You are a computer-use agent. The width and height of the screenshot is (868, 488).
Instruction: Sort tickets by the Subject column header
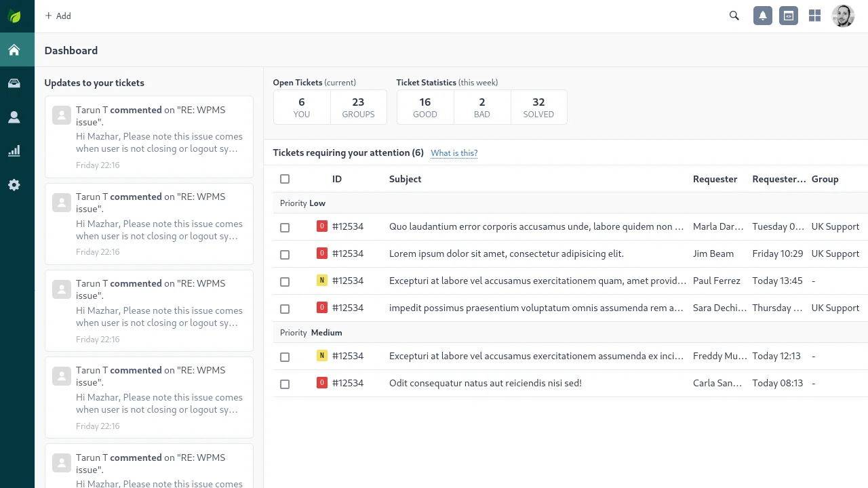[x=405, y=179]
